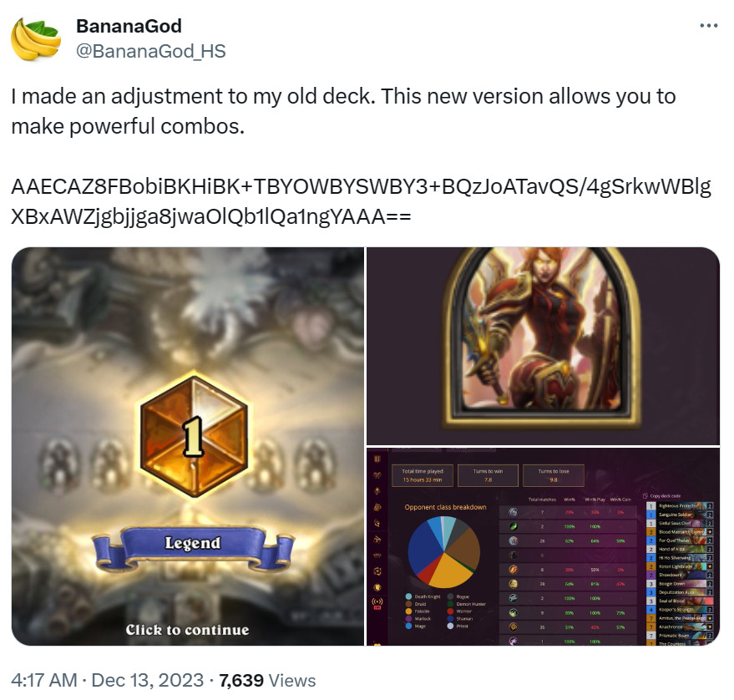Click the deck code text in tweet
Viewport: 734px width, 700px height.
(x=361, y=201)
